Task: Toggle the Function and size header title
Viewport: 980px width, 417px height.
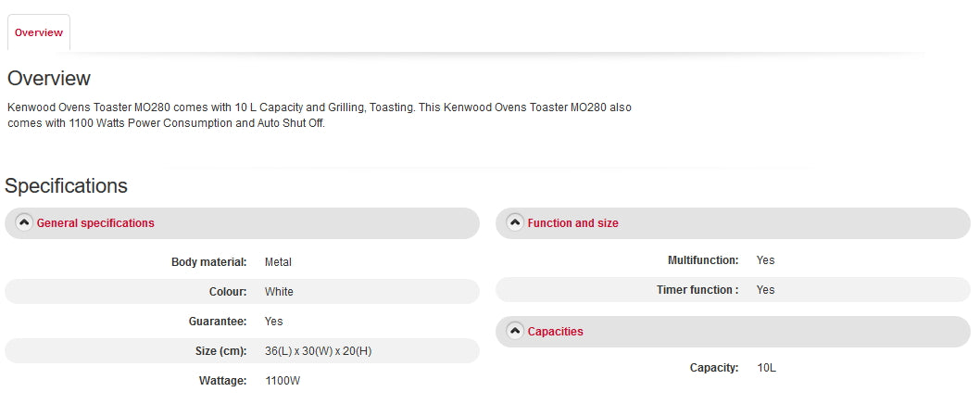Action: [x=572, y=223]
